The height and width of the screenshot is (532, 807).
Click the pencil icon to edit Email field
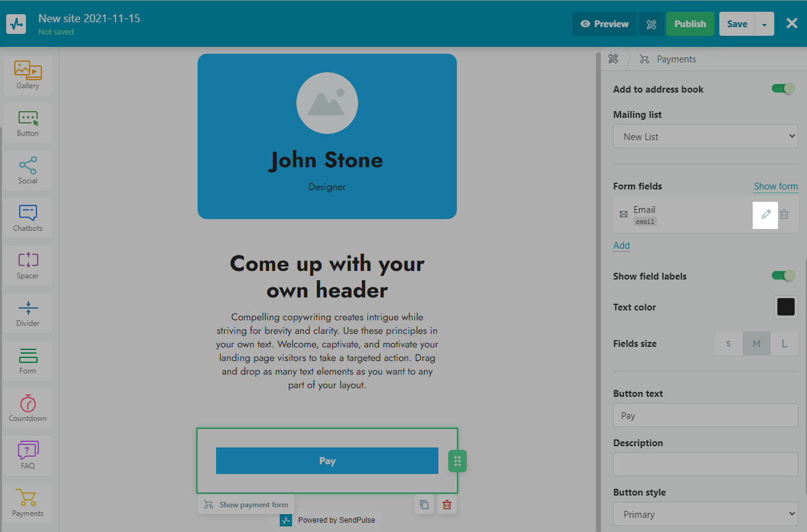766,214
